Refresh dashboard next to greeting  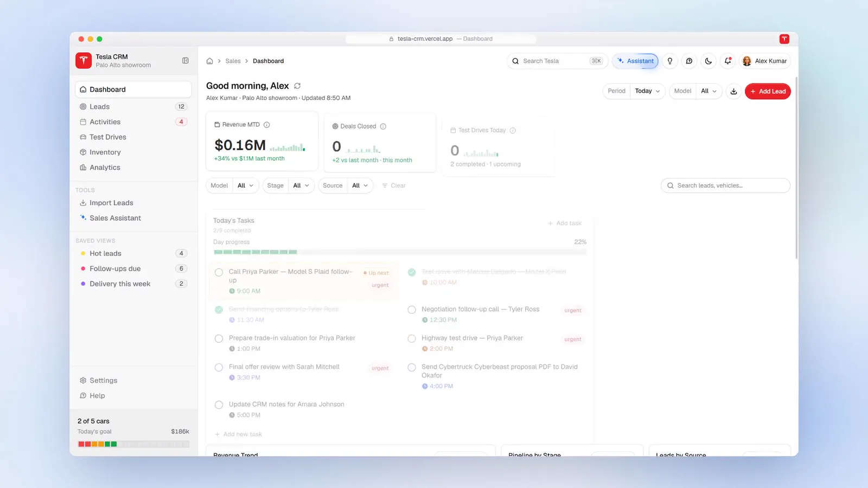click(297, 86)
